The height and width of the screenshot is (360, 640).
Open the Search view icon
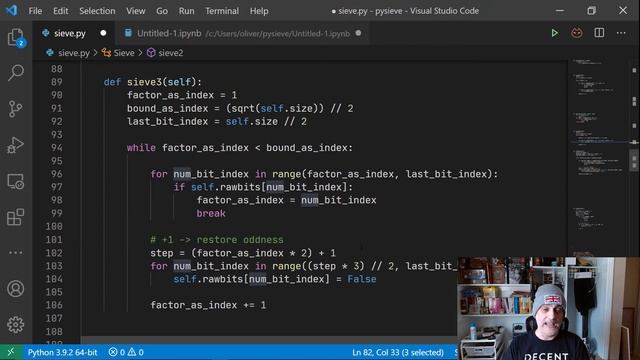16,73
